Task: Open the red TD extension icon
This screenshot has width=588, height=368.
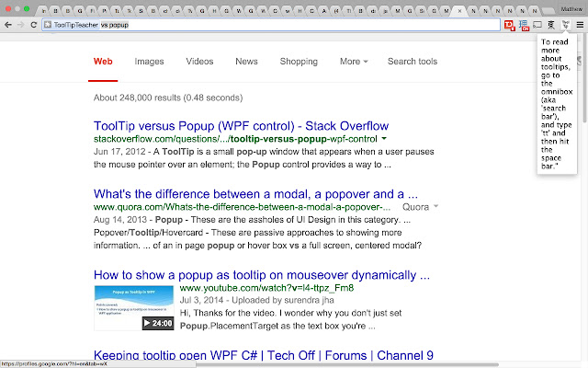Action: click(509, 25)
